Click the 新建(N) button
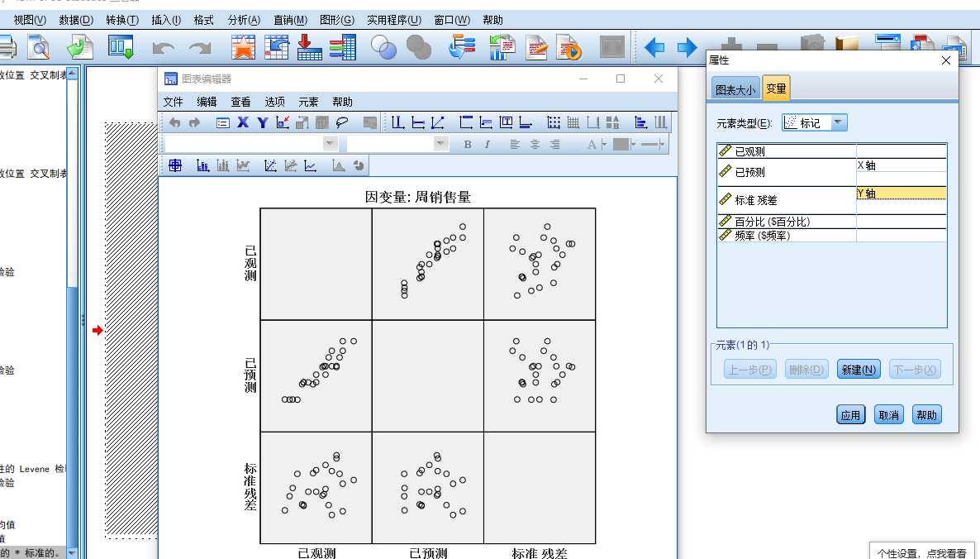 point(859,370)
